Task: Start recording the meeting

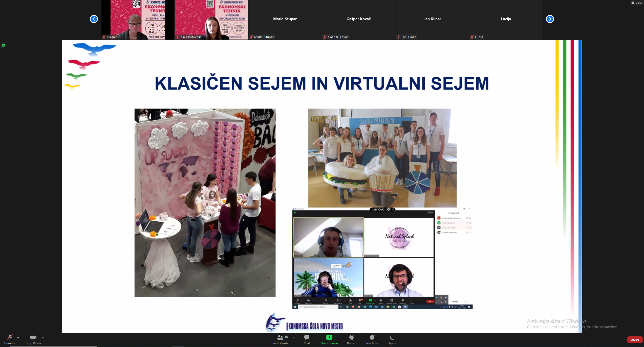Action: click(352, 339)
